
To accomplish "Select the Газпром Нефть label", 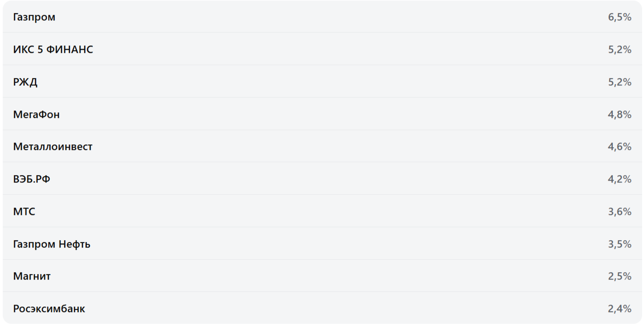I will (52, 244).
